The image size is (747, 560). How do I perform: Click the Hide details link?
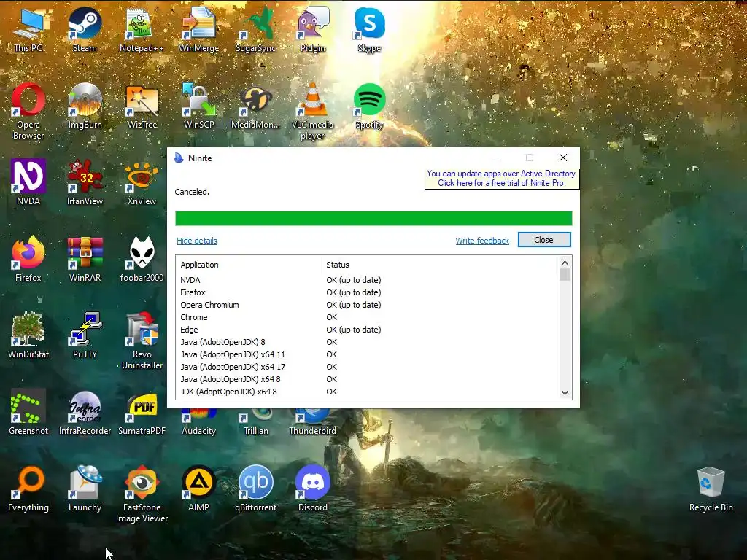(197, 241)
